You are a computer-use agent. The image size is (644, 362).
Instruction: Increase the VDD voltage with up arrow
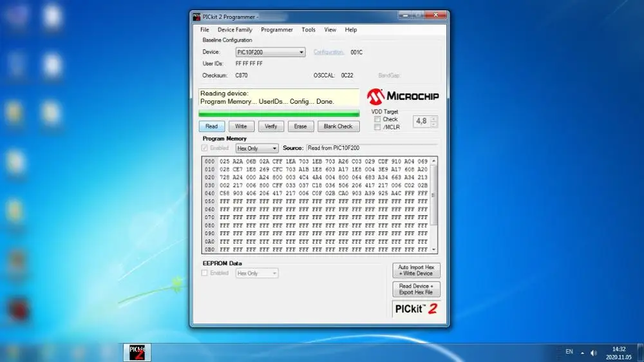(433, 119)
